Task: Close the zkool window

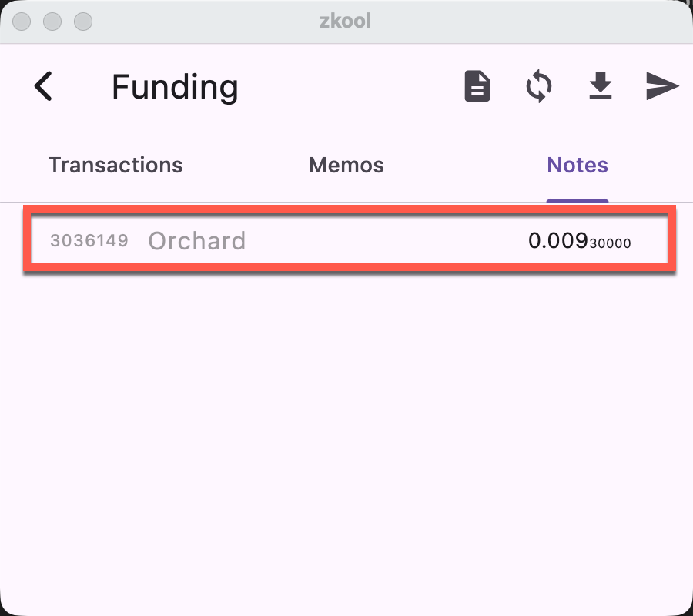Action: point(22,22)
